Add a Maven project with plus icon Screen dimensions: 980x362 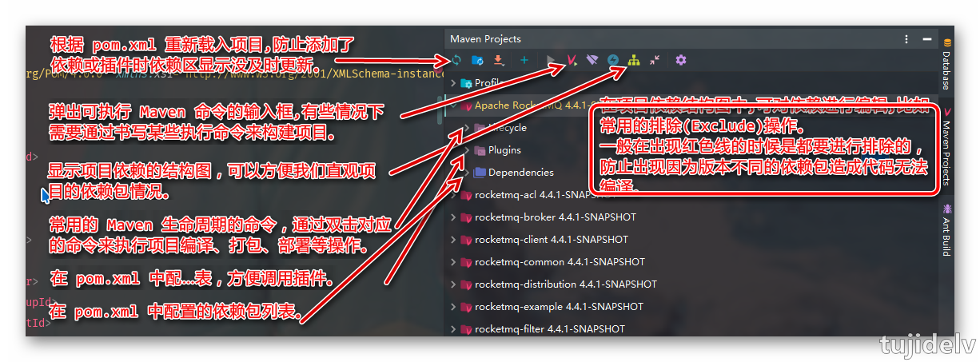(x=524, y=60)
